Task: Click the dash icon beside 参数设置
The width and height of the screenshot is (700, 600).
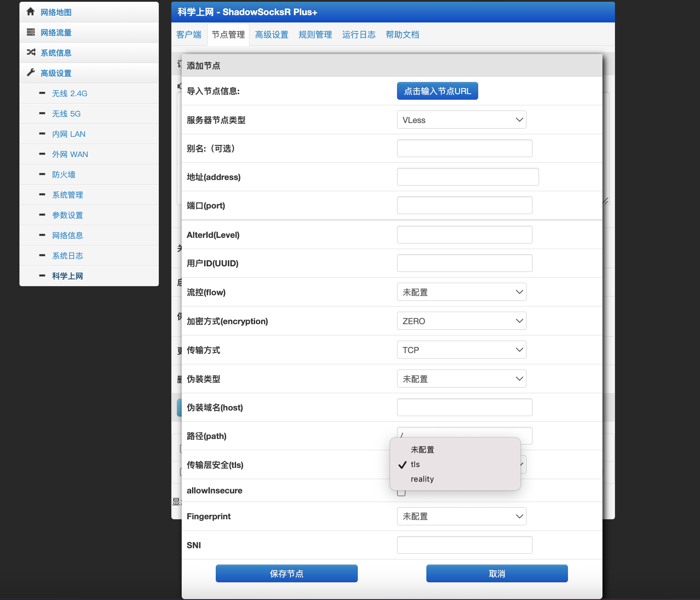Action: (42, 215)
